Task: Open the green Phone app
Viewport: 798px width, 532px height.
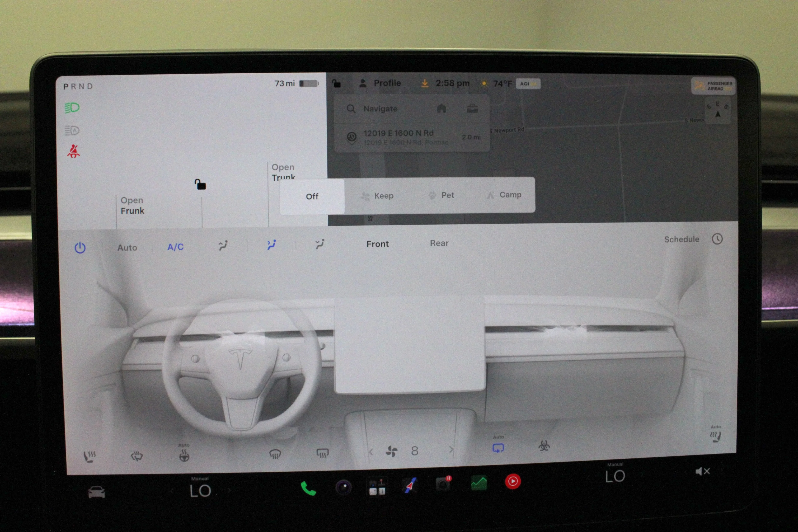Action: (308, 489)
